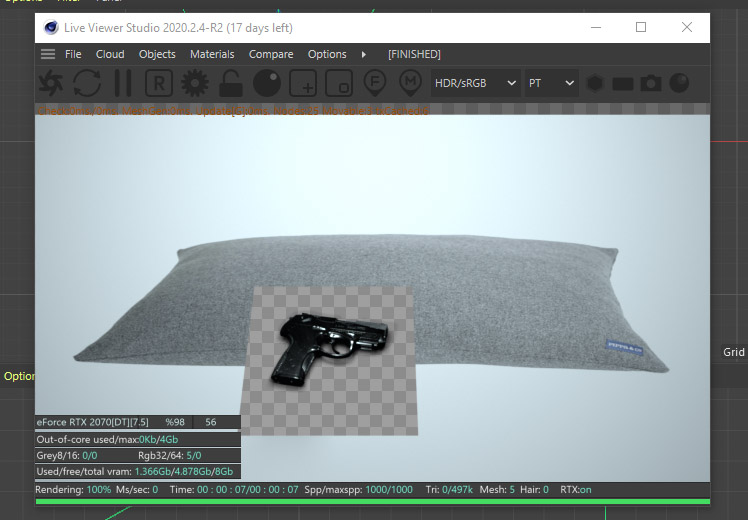The height and width of the screenshot is (520, 748).
Task: Open the File menu
Action: click(x=73, y=54)
